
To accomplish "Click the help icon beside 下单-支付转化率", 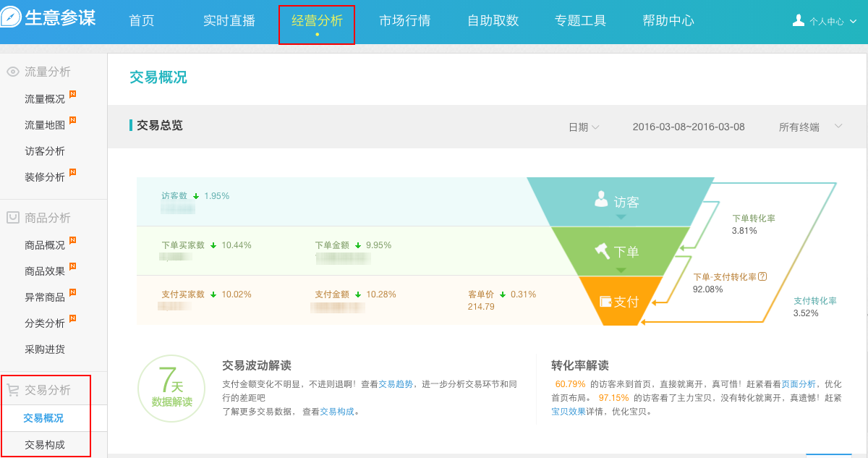I will tap(762, 276).
